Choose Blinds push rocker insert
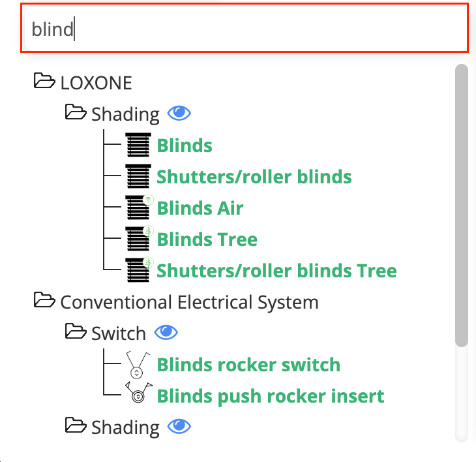The width and height of the screenshot is (476, 462). (270, 396)
